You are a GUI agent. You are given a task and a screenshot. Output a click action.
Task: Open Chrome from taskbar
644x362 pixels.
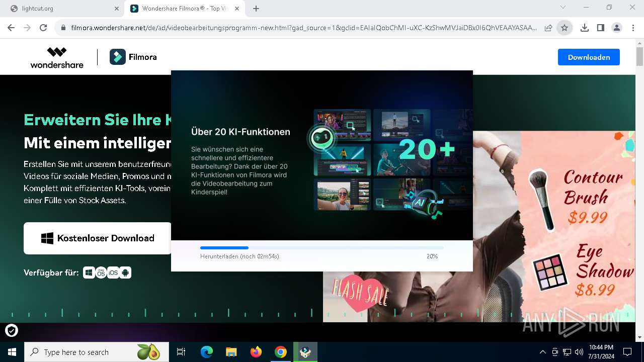point(281,352)
